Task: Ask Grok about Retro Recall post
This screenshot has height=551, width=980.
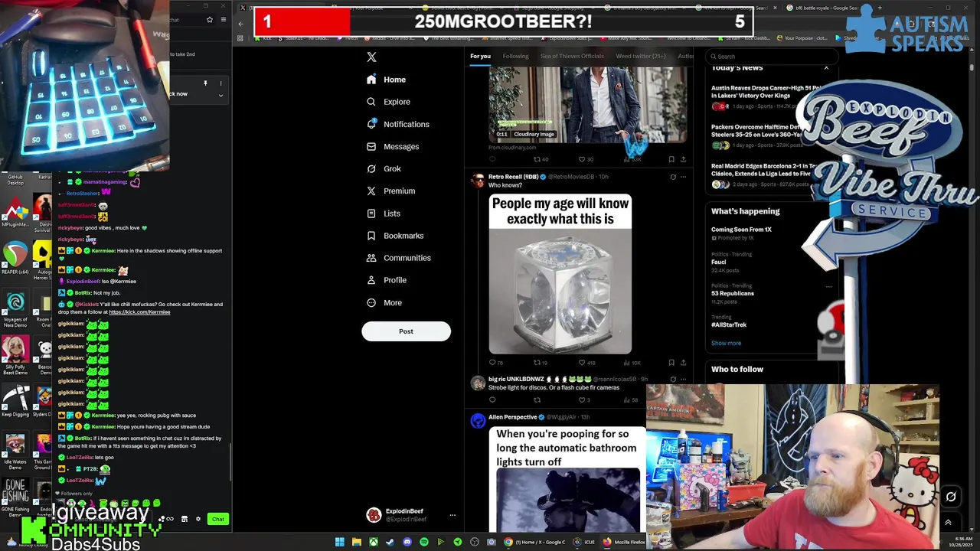Action: 673,177
